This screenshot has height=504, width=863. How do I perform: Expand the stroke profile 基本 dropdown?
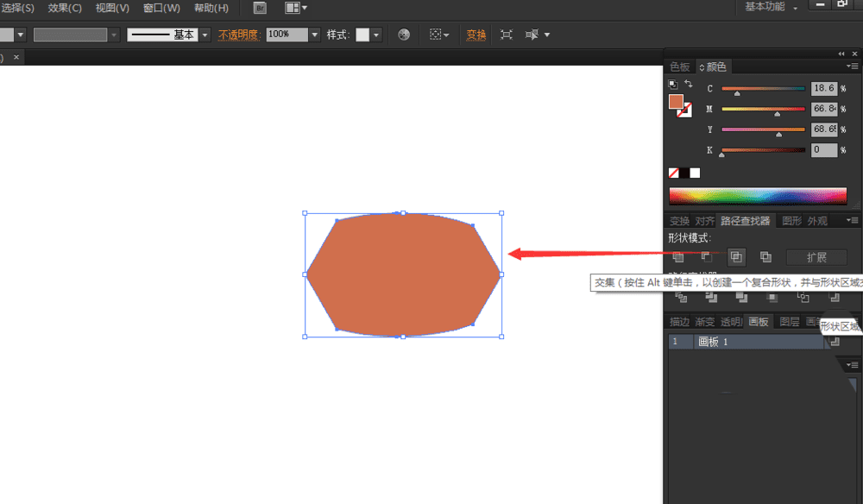[x=205, y=35]
